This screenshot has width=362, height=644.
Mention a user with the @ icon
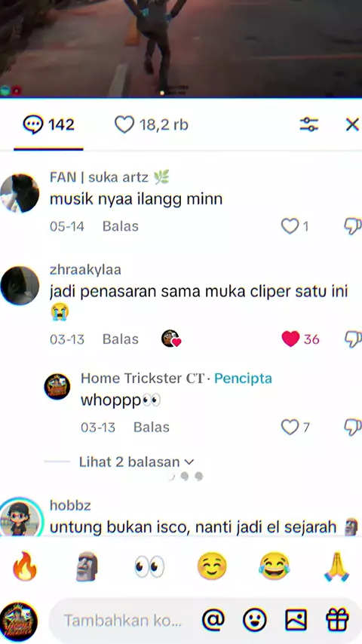click(213, 619)
